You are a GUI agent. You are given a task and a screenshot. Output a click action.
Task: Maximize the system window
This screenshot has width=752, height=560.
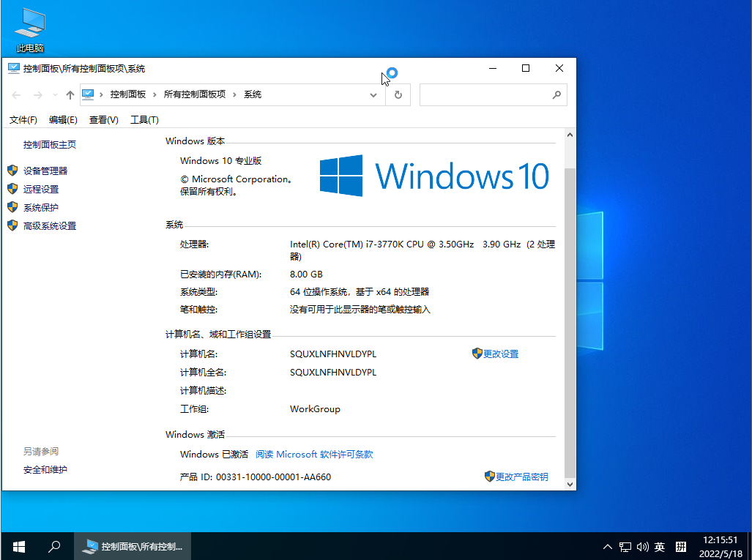click(526, 69)
